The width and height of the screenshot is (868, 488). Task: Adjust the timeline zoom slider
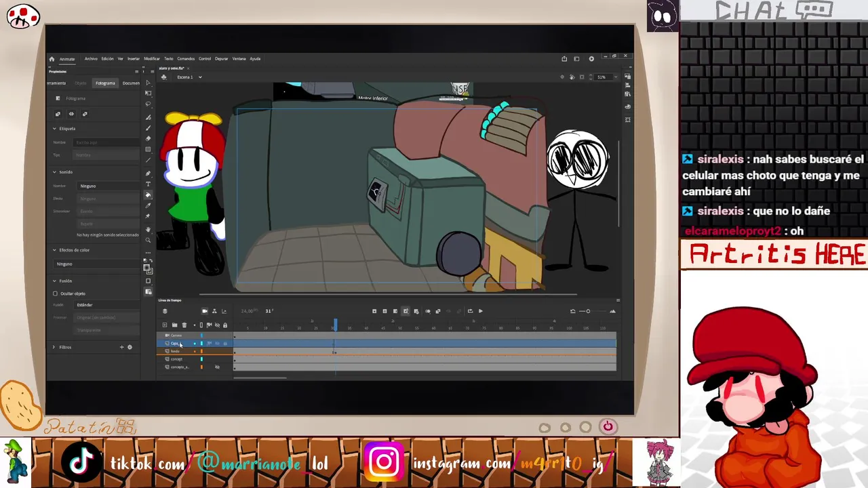pyautogui.click(x=588, y=311)
